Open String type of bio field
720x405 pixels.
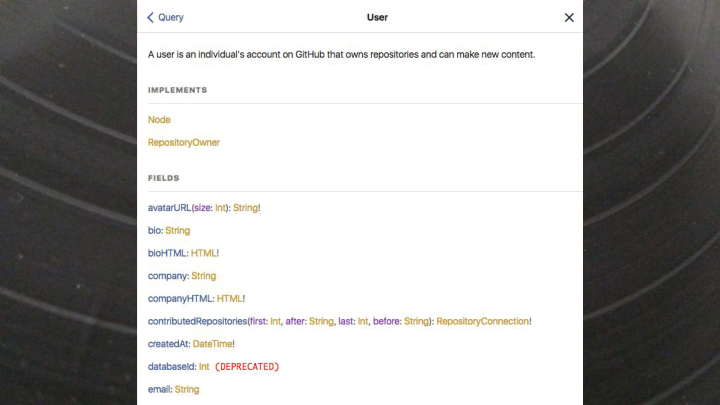177,231
